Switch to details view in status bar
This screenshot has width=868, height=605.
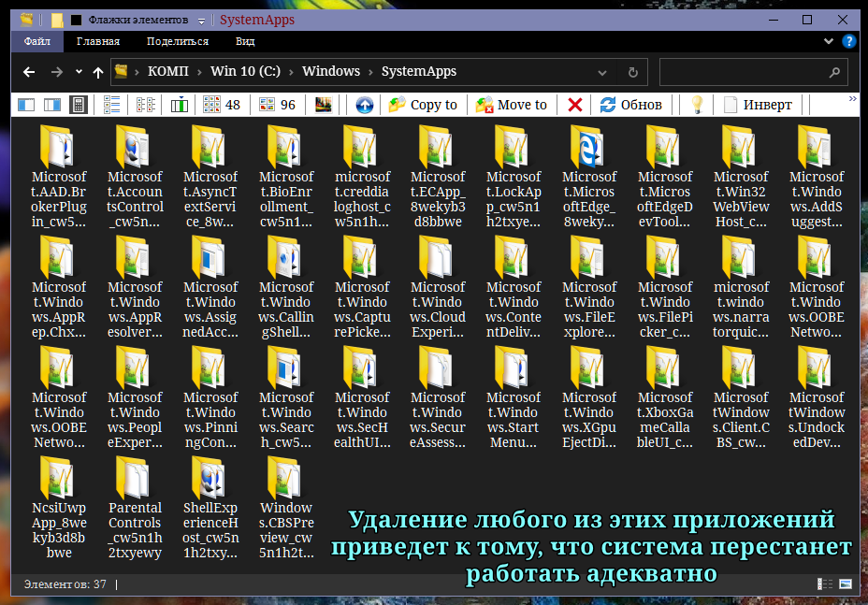tap(825, 584)
